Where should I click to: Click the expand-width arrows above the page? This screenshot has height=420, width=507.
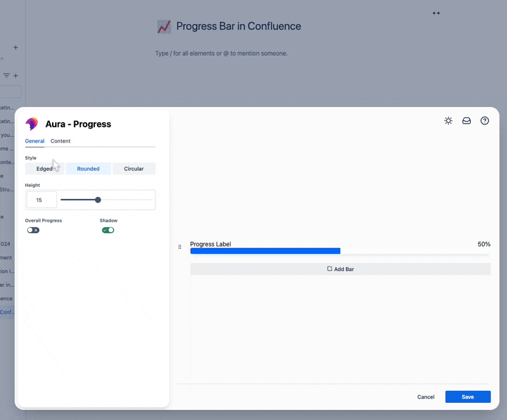(436, 13)
